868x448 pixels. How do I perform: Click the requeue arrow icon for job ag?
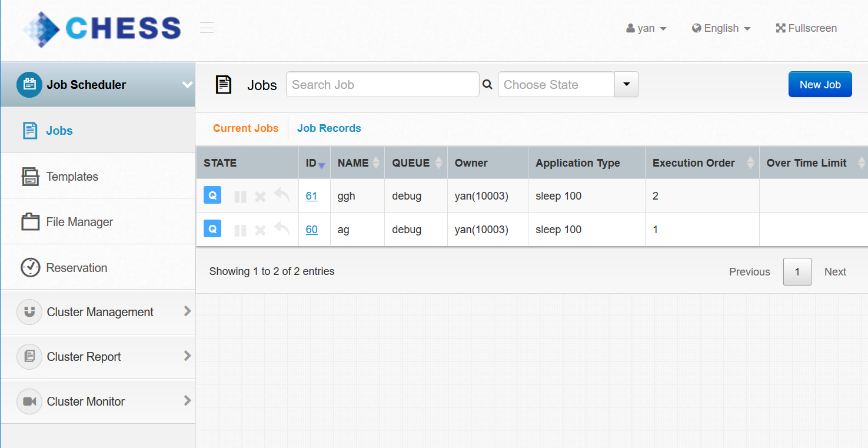click(282, 228)
